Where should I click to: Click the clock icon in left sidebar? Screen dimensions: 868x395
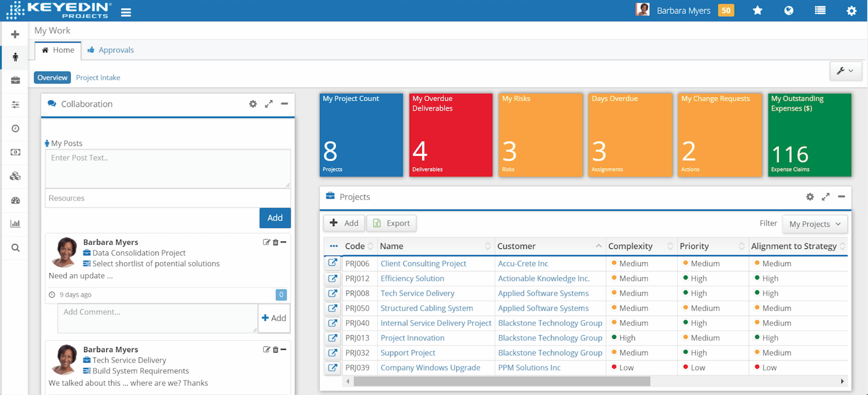click(x=15, y=129)
